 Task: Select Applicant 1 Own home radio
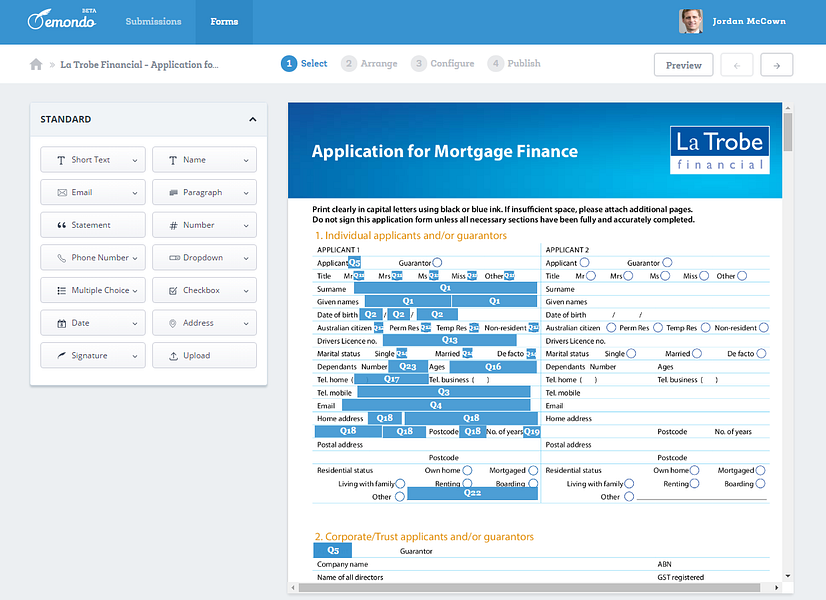point(467,470)
